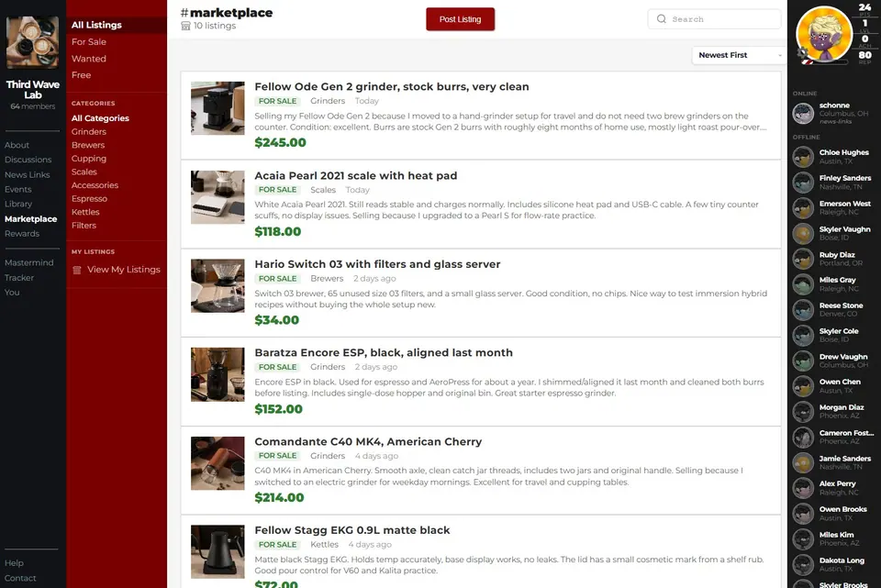
Task: Focus the Search input field
Action: [x=714, y=19]
